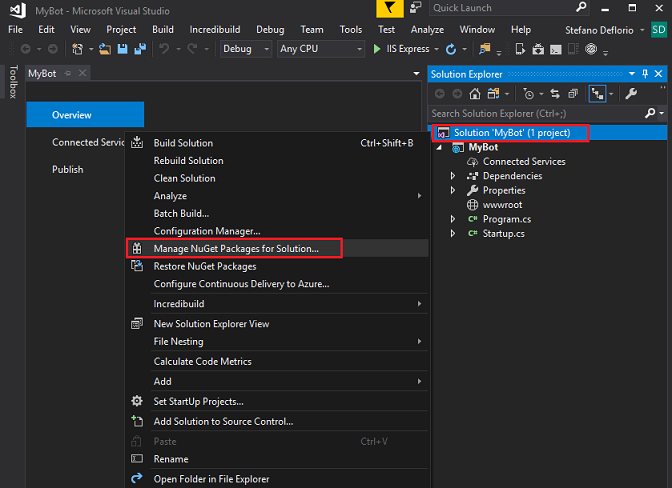This screenshot has height=488, width=672.
Task: Click the Home icon in Solution Explorer
Action: point(475,94)
